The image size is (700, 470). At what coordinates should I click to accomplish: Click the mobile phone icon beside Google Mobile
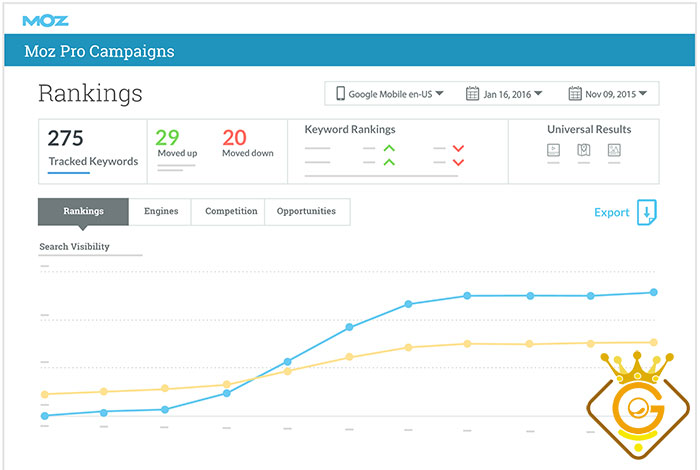(341, 93)
